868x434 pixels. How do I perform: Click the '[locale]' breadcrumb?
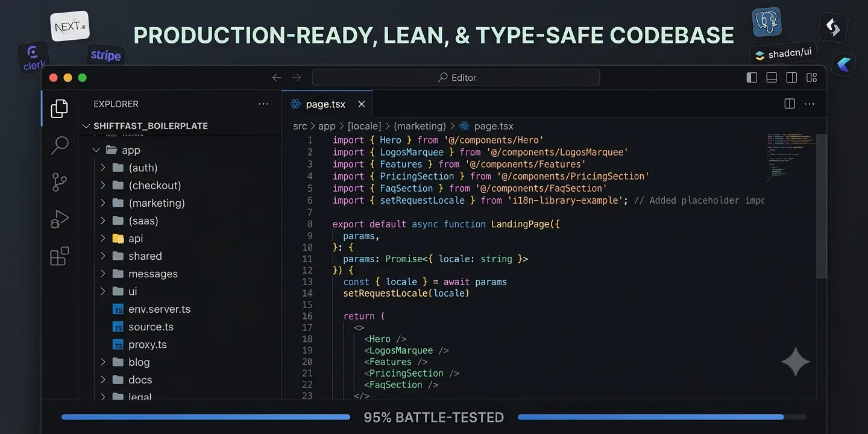click(364, 126)
